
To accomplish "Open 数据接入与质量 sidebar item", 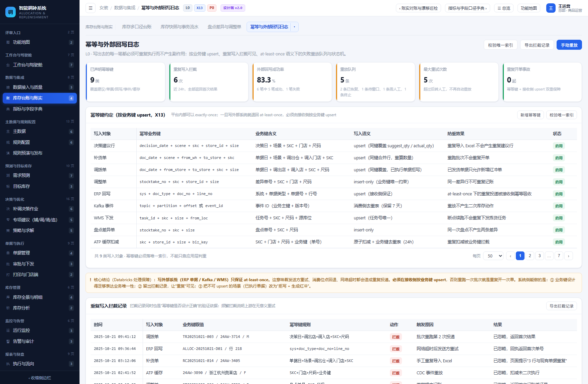I will coord(40,87).
